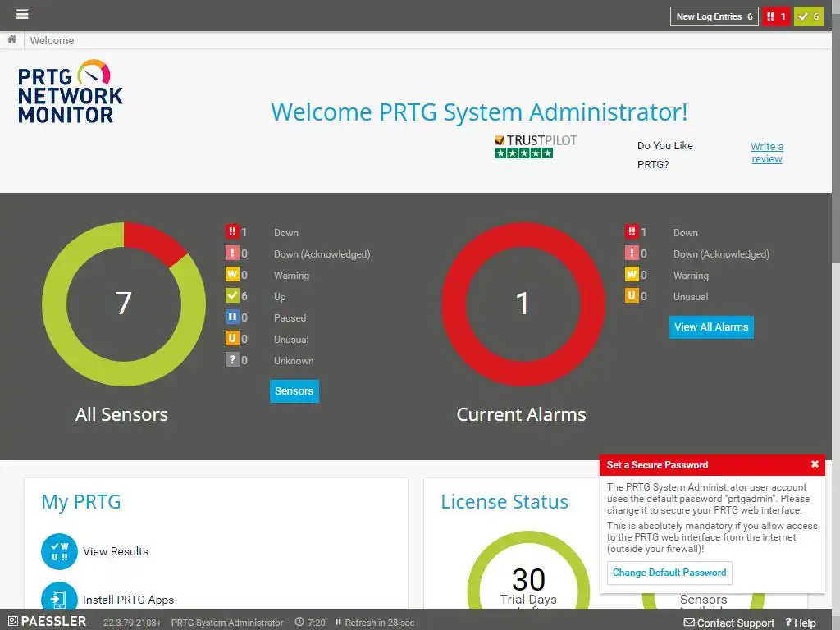Click the Sensors button

[294, 391]
